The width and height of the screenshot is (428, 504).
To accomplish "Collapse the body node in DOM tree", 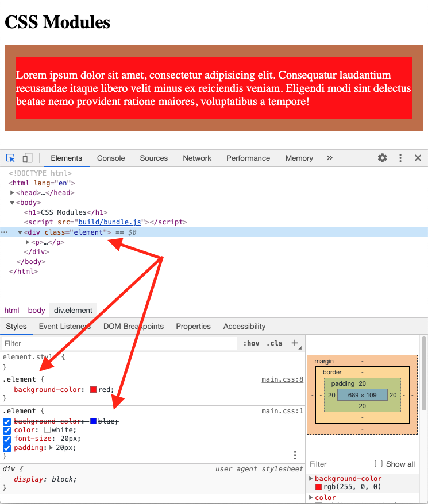I will point(12,203).
